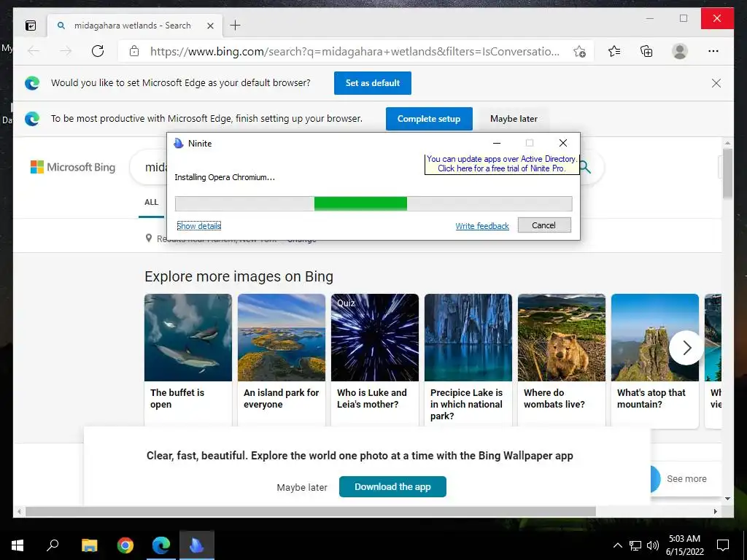The image size is (747, 560).
Task: Open Windows taskbar search
Action: point(53,545)
